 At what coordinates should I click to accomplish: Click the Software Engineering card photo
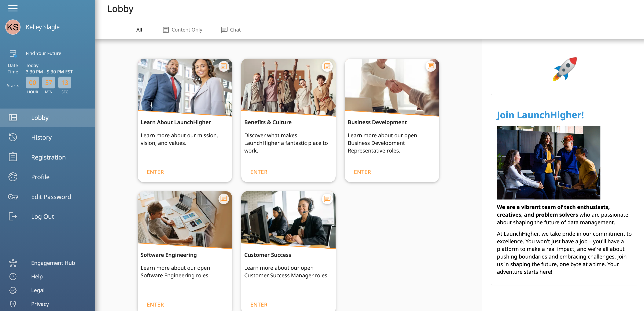[184, 220]
